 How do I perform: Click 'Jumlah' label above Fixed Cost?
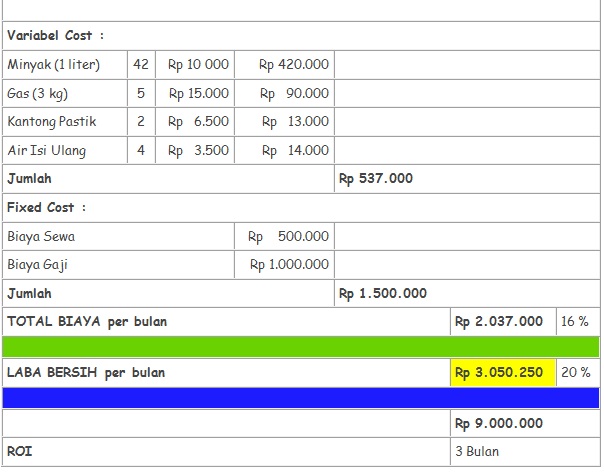(29, 179)
